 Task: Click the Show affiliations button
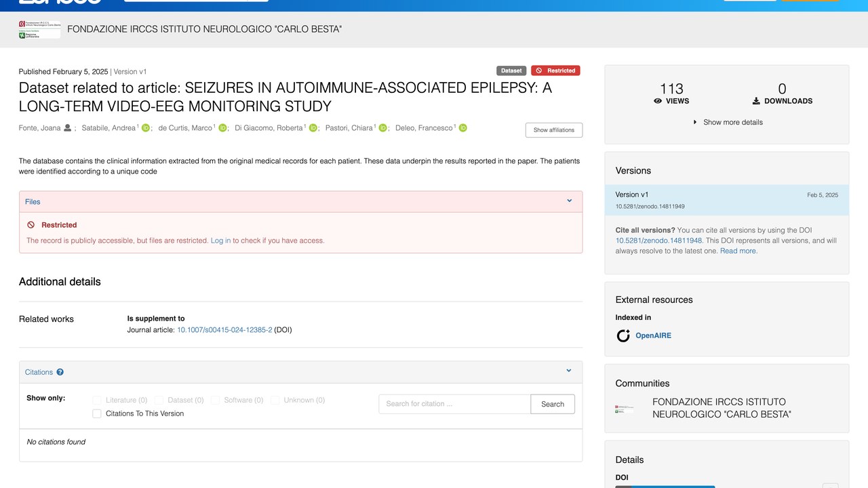tap(554, 130)
